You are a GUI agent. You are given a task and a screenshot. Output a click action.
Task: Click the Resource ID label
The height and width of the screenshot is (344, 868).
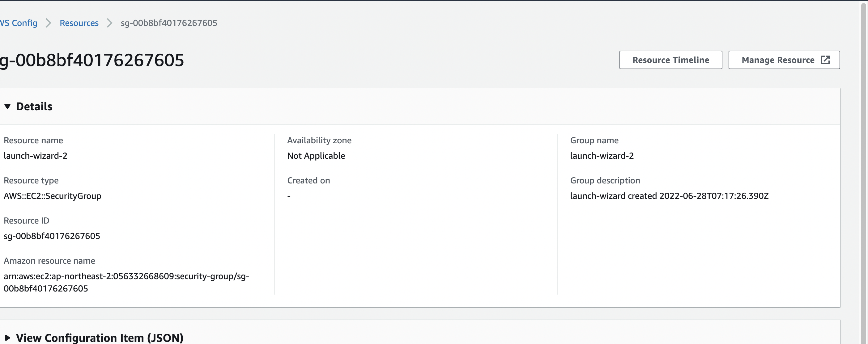pyautogui.click(x=26, y=220)
